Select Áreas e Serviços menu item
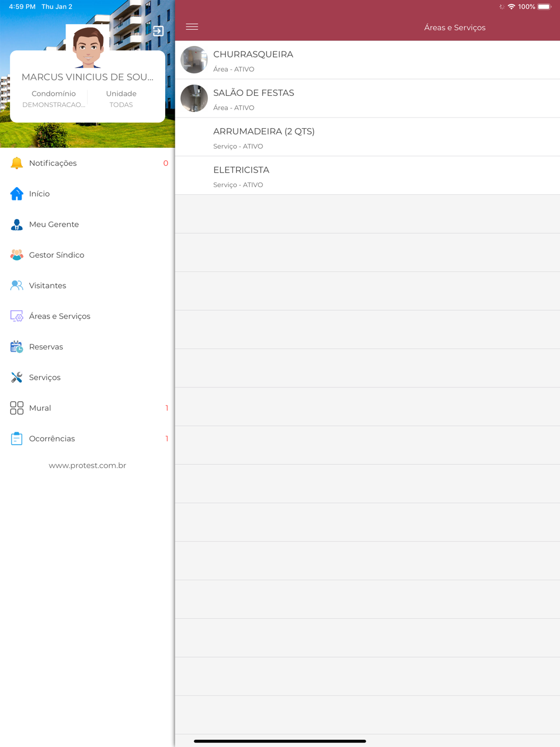This screenshot has width=560, height=747. pyautogui.click(x=87, y=316)
